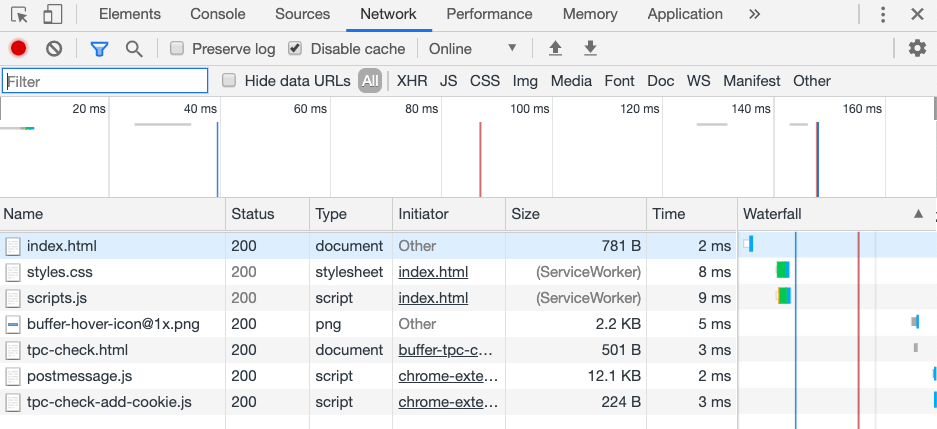Image resolution: width=937 pixels, height=429 pixels.
Task: Click the export HAR download arrow
Action: point(590,49)
